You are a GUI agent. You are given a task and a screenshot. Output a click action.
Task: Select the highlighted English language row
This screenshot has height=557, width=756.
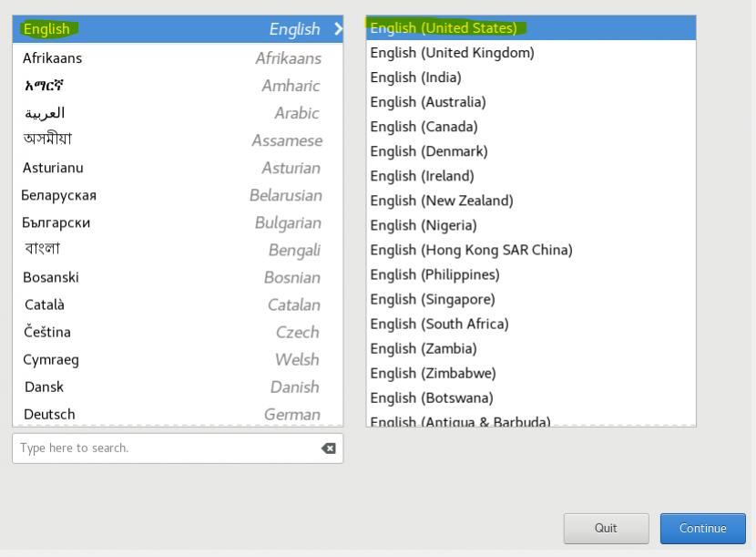[178, 29]
